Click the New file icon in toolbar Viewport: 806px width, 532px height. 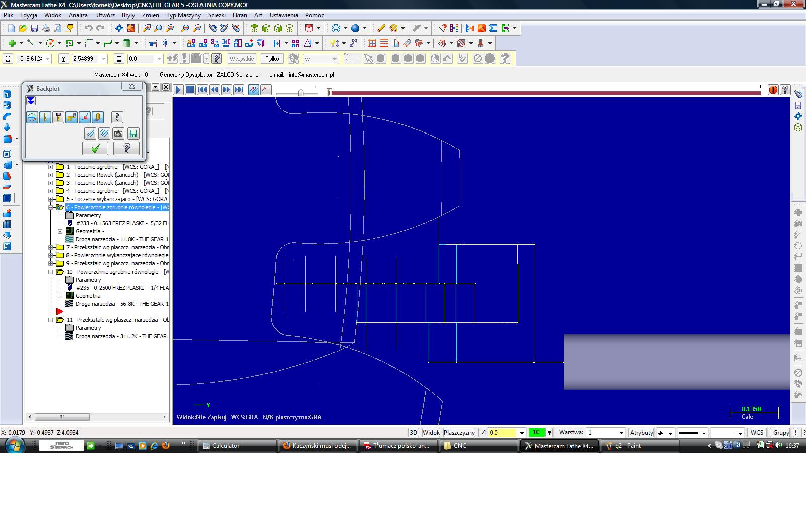11,29
